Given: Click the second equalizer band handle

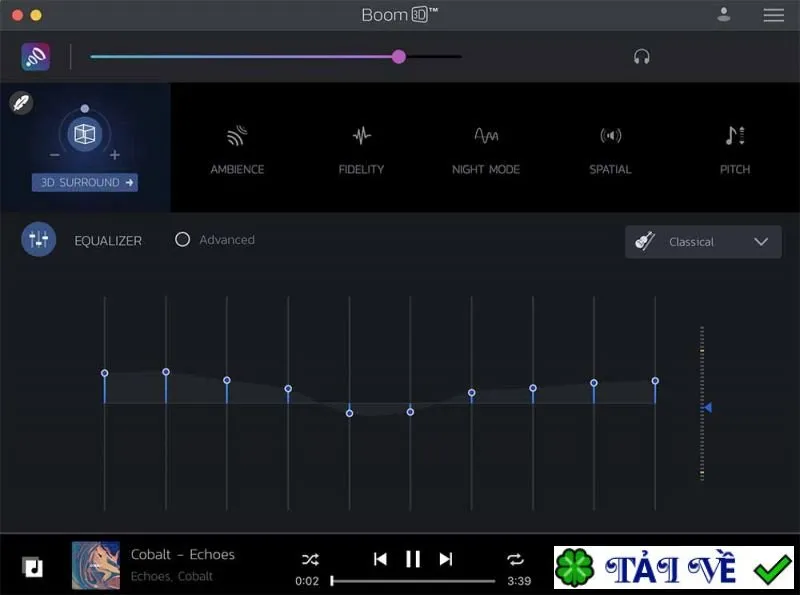Looking at the screenshot, I should click(166, 372).
